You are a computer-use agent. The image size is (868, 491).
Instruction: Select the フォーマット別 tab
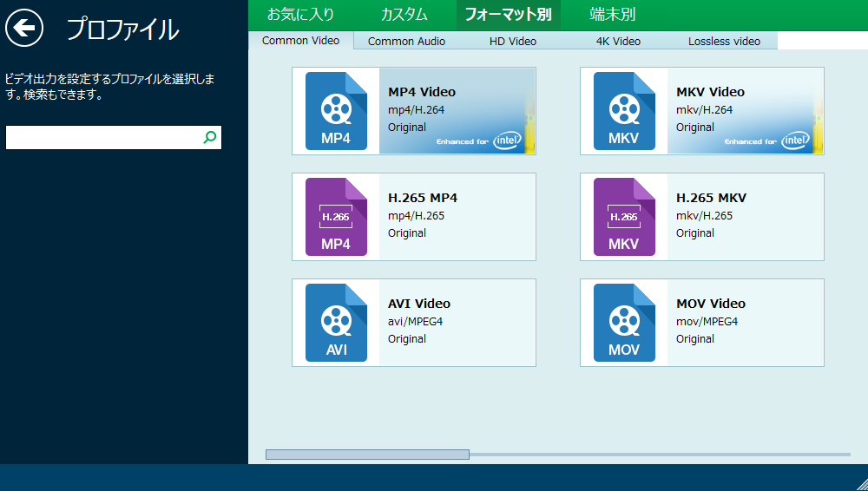pos(508,15)
